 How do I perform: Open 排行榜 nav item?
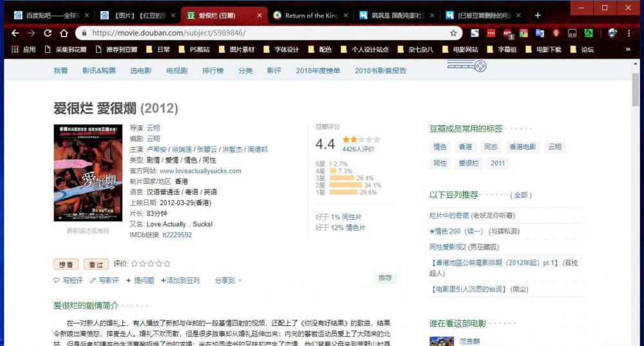(x=213, y=71)
